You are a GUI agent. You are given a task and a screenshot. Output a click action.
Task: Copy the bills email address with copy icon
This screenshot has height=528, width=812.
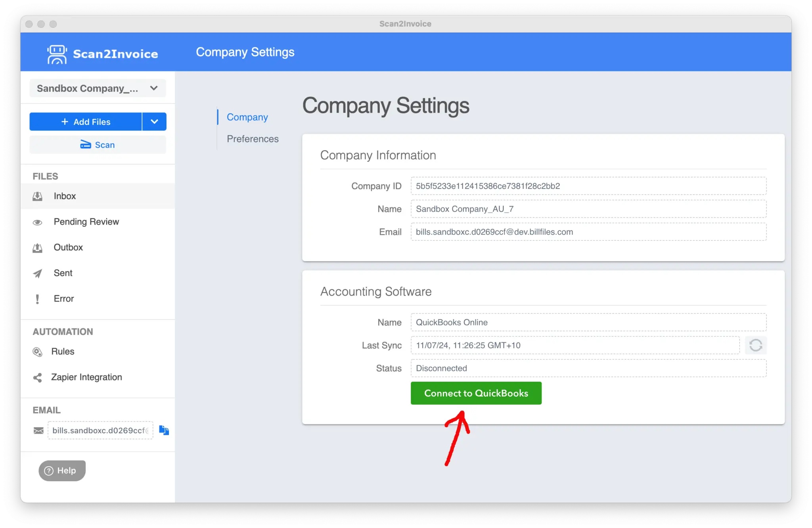164,430
